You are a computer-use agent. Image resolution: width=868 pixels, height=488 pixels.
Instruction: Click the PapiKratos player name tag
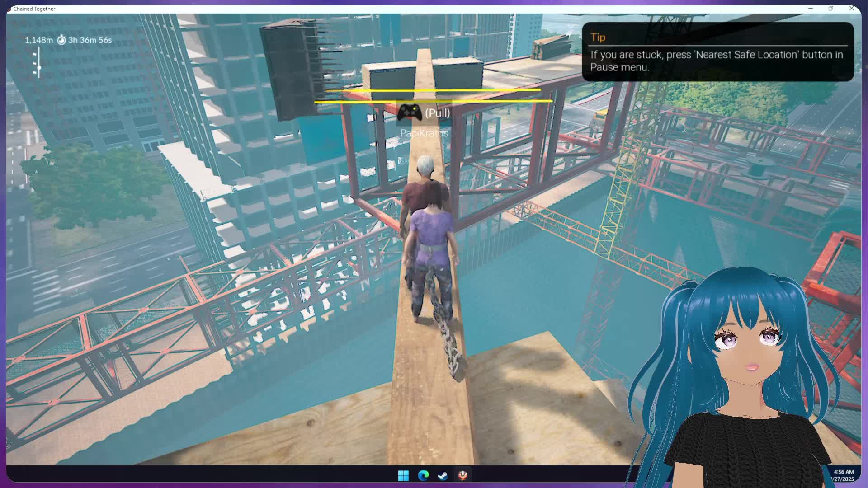424,133
